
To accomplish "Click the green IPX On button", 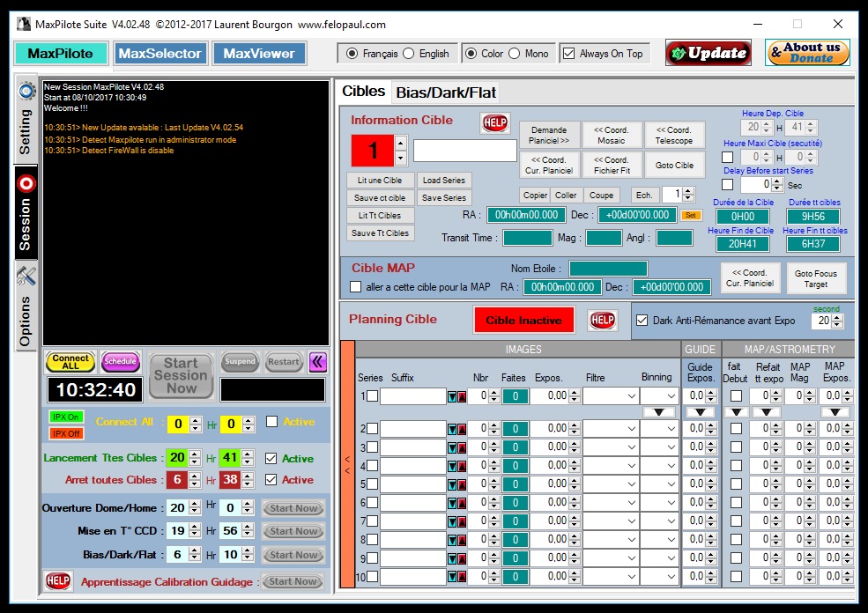I will tap(66, 417).
